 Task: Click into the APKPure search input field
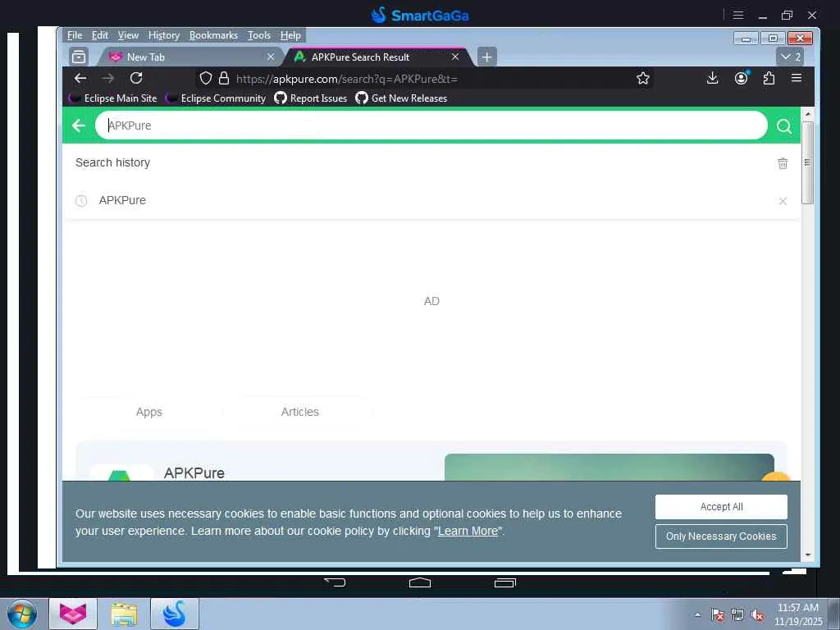point(431,126)
